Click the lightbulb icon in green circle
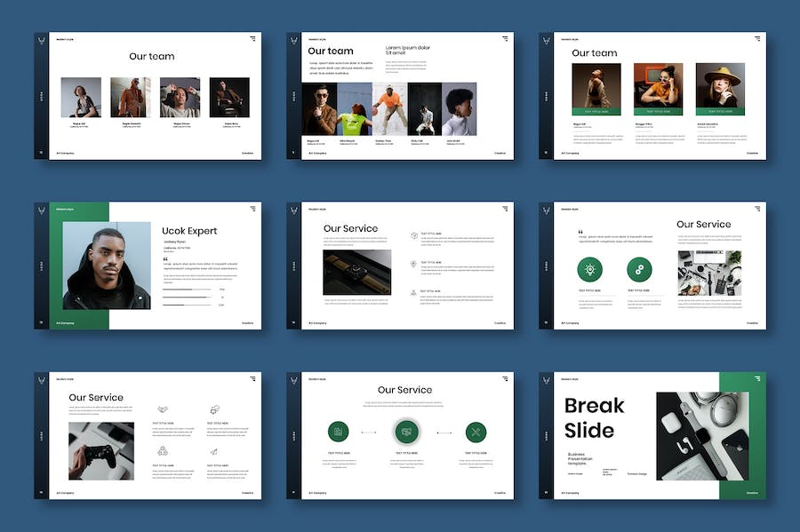Image resolution: width=800 pixels, height=532 pixels. 590,270
